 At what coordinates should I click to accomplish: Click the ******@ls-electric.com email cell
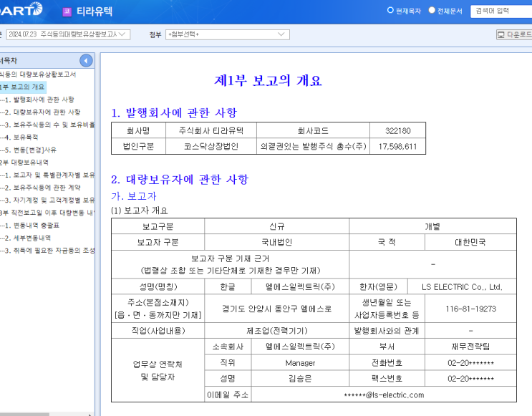384,395
